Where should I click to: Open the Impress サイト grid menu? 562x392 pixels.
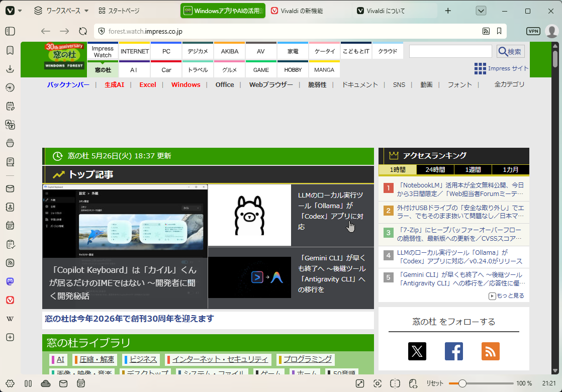pos(501,68)
